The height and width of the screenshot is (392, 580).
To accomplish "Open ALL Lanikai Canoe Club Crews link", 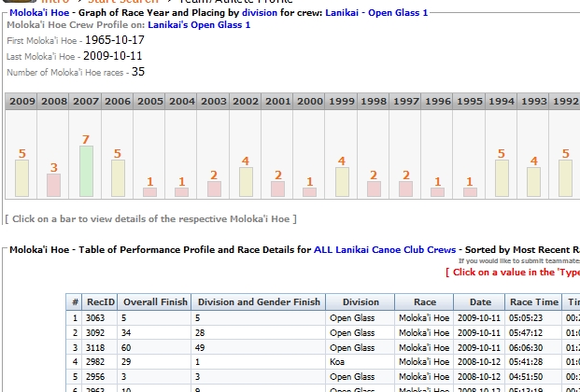I will (x=386, y=250).
